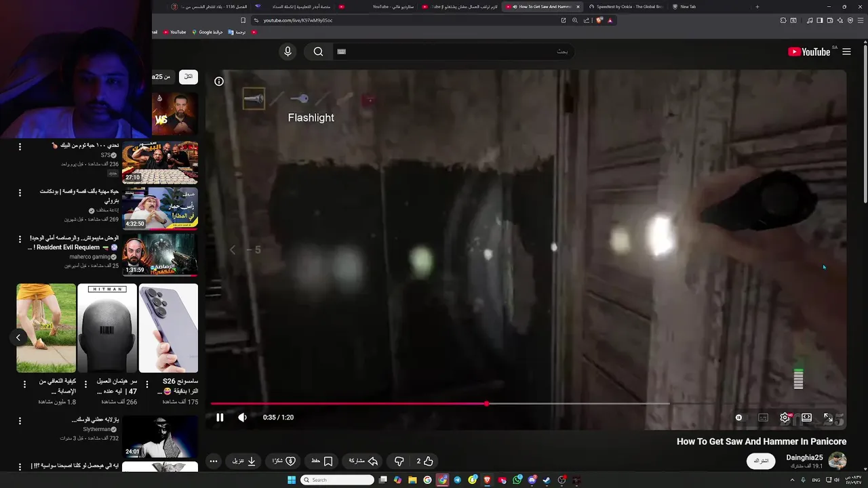The image size is (868, 488).
Task: Open Telegram from the taskbar
Action: (457, 480)
